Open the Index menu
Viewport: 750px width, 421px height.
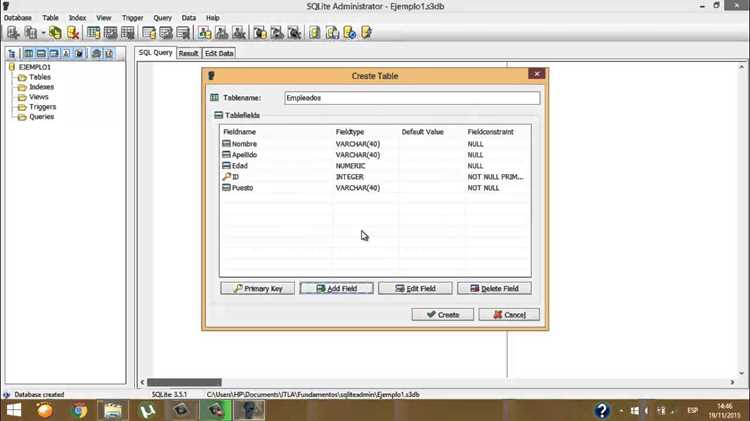77,18
